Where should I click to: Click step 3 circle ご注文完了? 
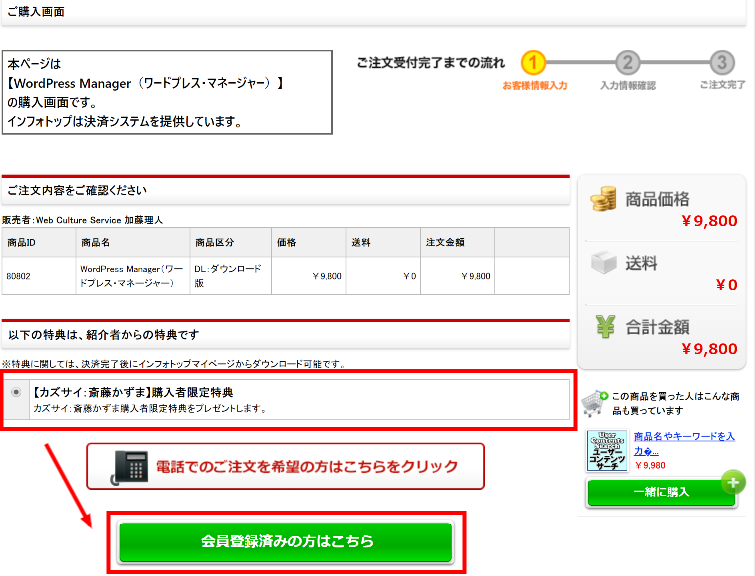(x=722, y=63)
